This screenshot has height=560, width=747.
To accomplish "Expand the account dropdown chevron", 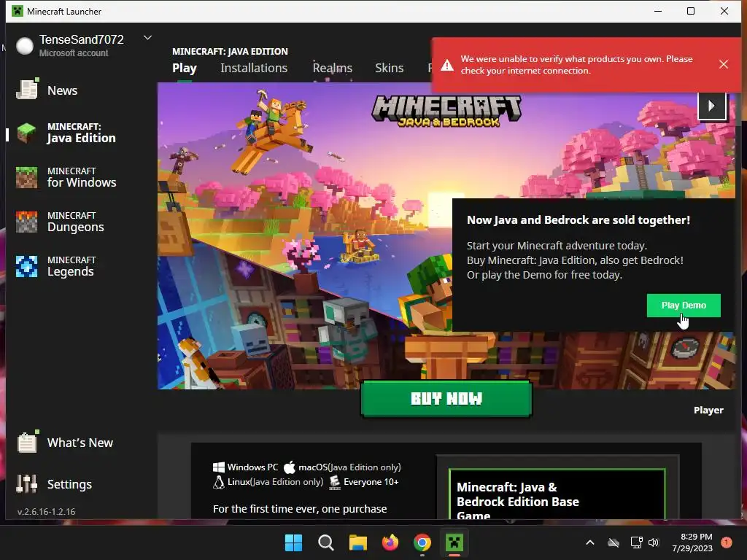I will tap(147, 38).
